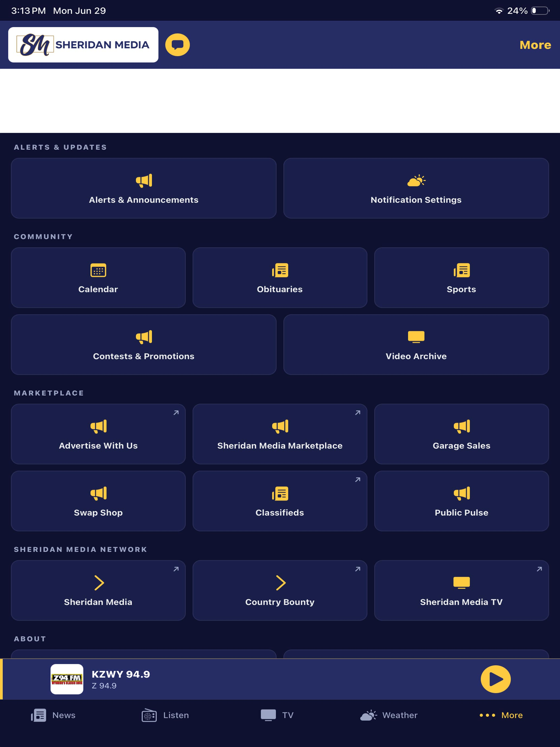Tap the Sheridan Media TV external-link arrow
The image size is (560, 747).
click(539, 569)
